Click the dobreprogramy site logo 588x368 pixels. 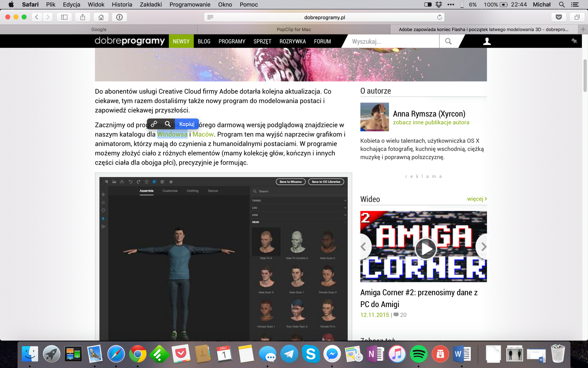(x=130, y=41)
